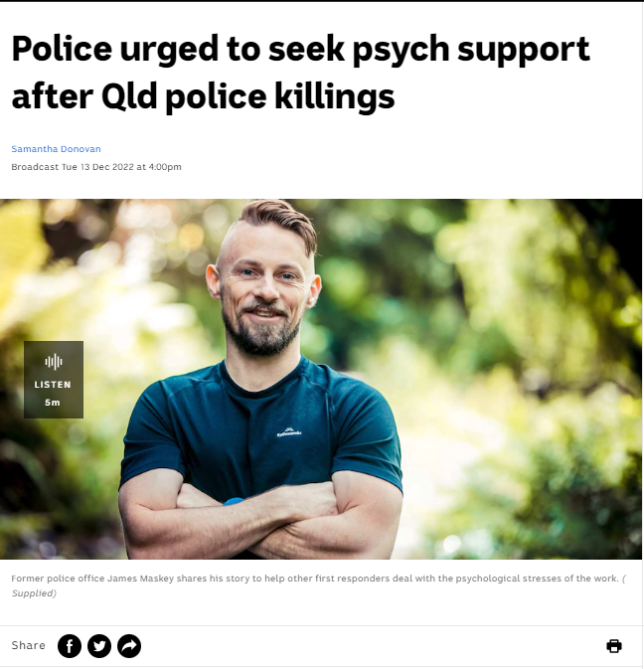This screenshot has width=644, height=669.
Task: Click the LISTEN text on audio button
Action: [53, 385]
